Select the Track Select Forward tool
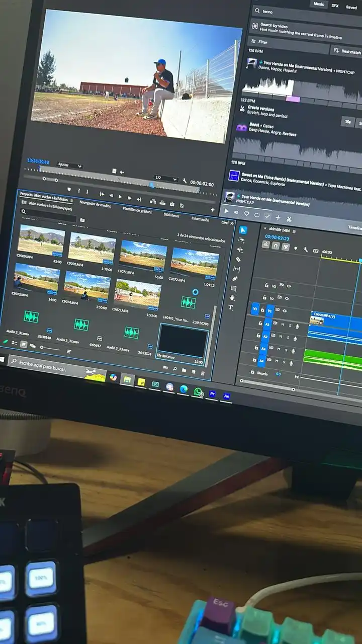362x644 pixels. coord(241,240)
